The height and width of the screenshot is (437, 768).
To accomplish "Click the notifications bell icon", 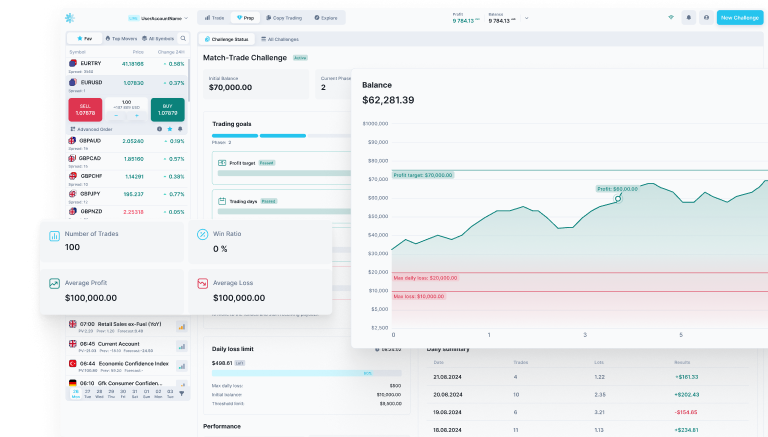I will (x=688, y=18).
